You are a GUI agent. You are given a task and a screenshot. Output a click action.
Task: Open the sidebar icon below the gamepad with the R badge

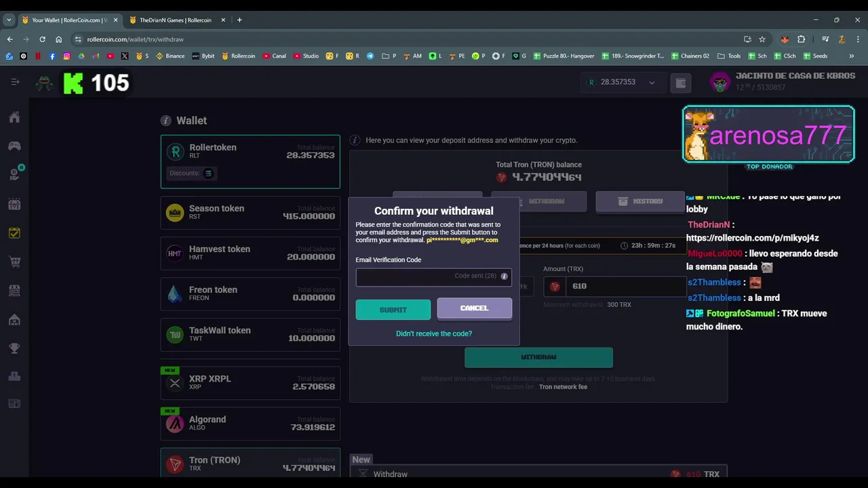click(x=14, y=174)
